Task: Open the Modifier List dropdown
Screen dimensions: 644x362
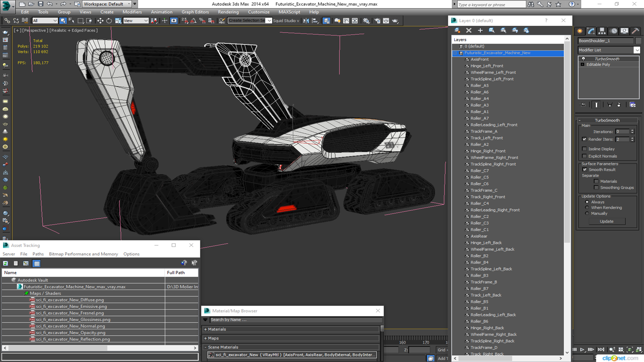Action: (637, 50)
